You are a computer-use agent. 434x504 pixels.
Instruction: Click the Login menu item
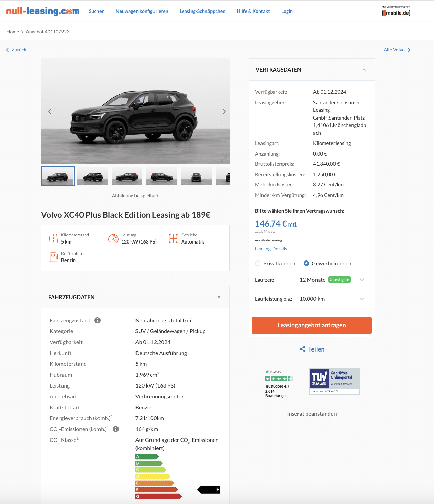(x=287, y=11)
